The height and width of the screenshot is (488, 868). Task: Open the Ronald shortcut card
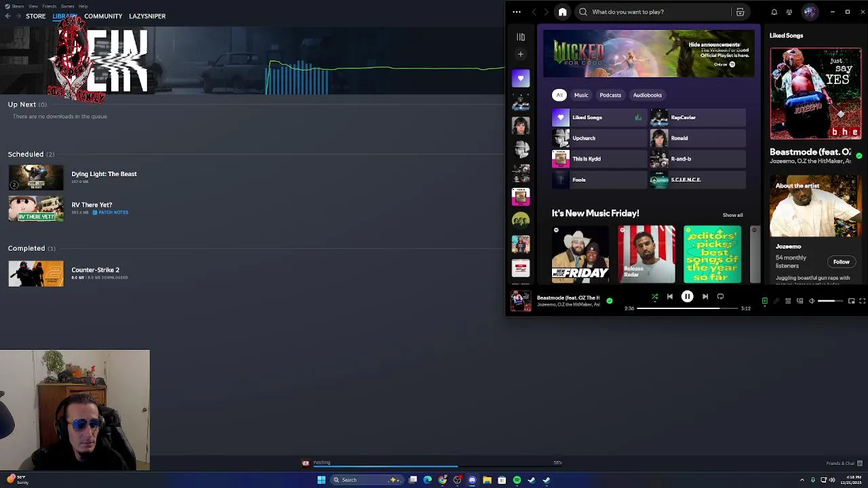pos(698,138)
